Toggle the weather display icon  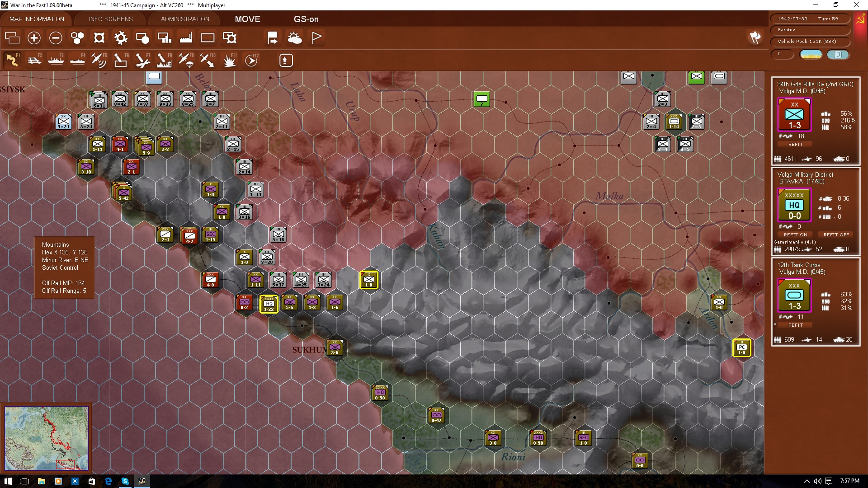point(295,38)
